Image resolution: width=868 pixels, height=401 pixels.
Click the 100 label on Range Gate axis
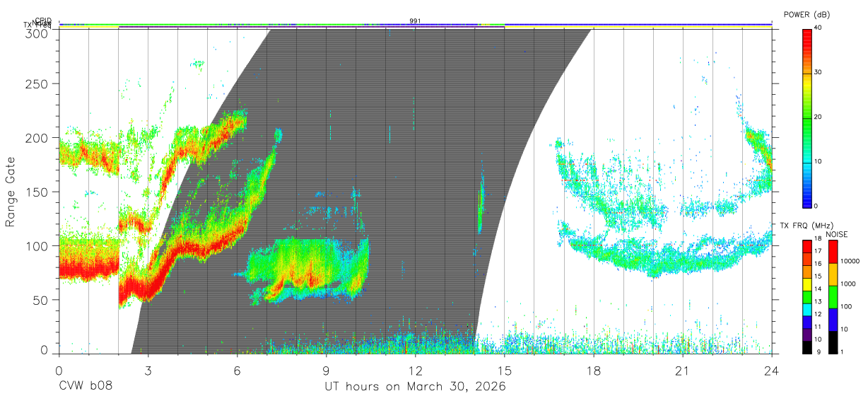pos(37,245)
